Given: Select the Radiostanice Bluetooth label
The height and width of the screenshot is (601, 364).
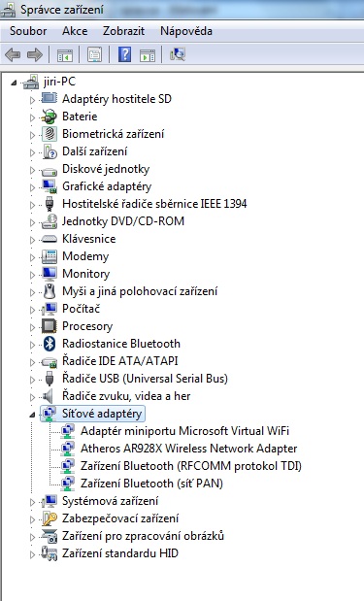Looking at the screenshot, I should coord(121,344).
